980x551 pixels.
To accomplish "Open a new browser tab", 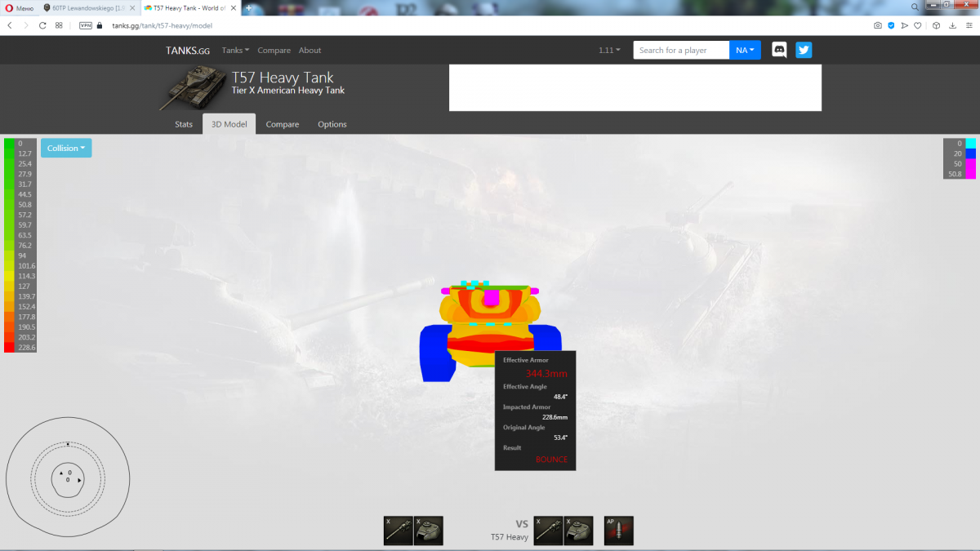I will click(x=249, y=7).
